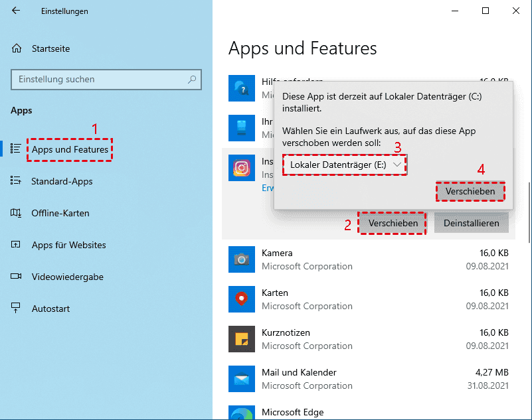
Task: Go to Standard-Apps settings
Action: pos(62,181)
